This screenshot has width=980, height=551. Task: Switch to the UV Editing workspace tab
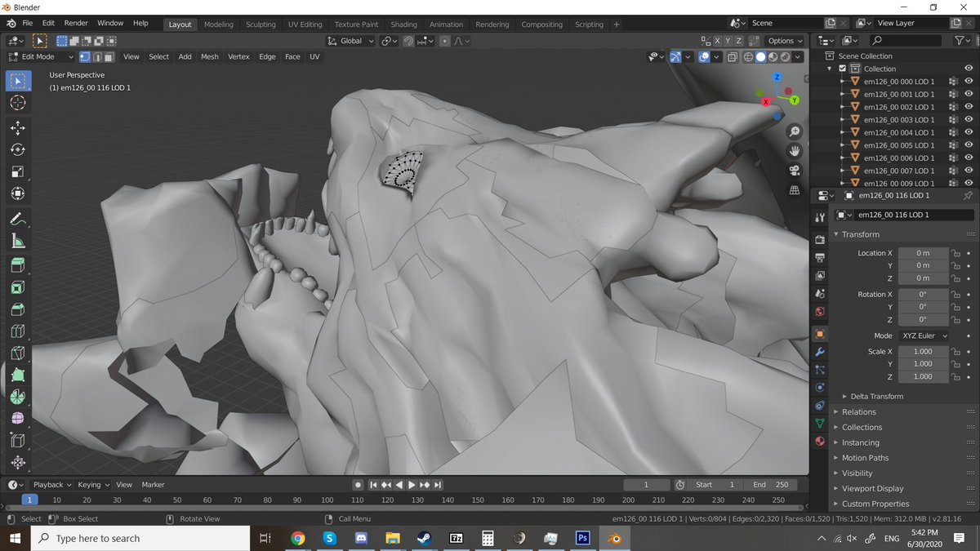tap(305, 24)
